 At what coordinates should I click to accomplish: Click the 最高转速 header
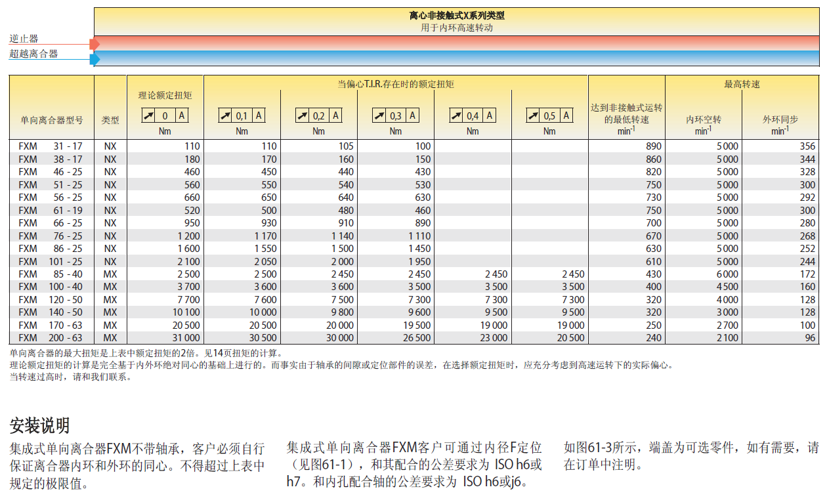pyautogui.click(x=742, y=84)
